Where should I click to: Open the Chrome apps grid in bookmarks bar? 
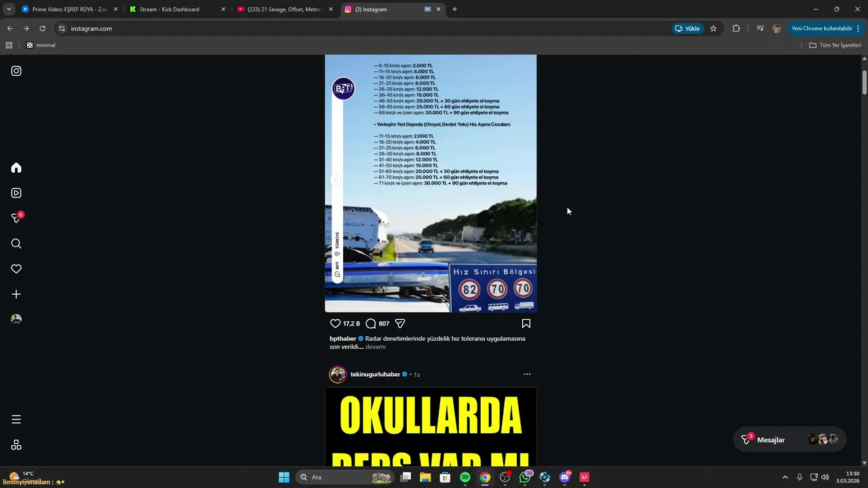coord(9,45)
